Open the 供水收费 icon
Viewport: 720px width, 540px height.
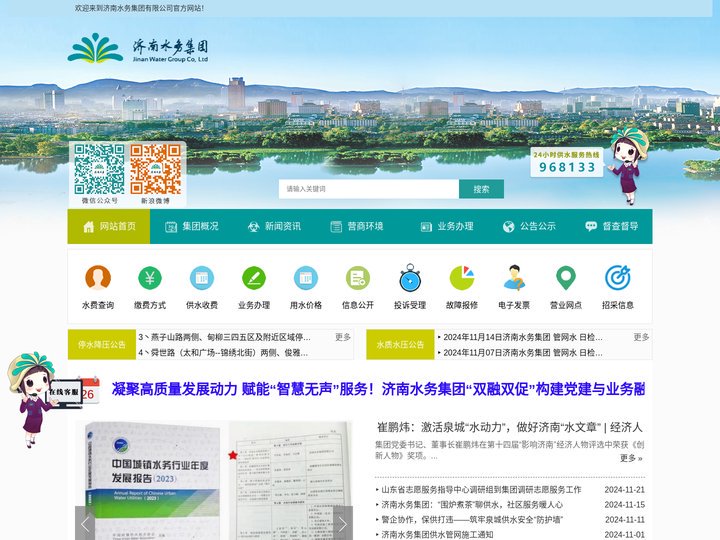(x=202, y=277)
